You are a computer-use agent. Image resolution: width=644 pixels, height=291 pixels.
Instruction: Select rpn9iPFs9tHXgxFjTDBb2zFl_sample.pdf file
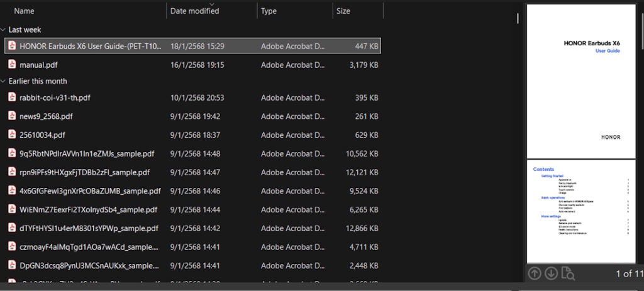(84, 172)
